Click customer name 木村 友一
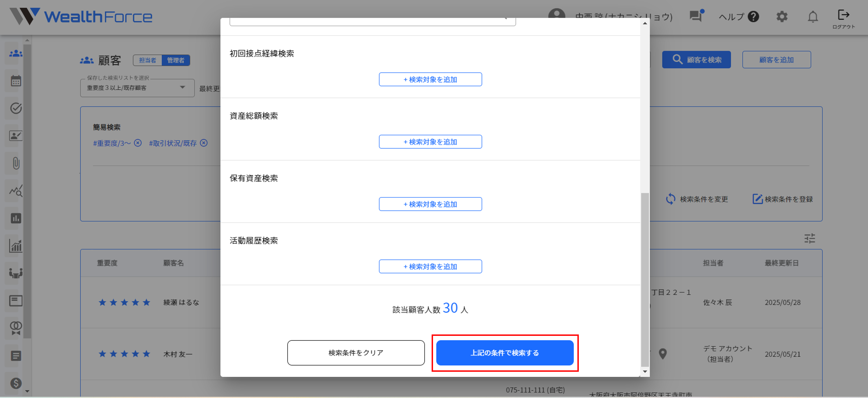 [x=178, y=354]
